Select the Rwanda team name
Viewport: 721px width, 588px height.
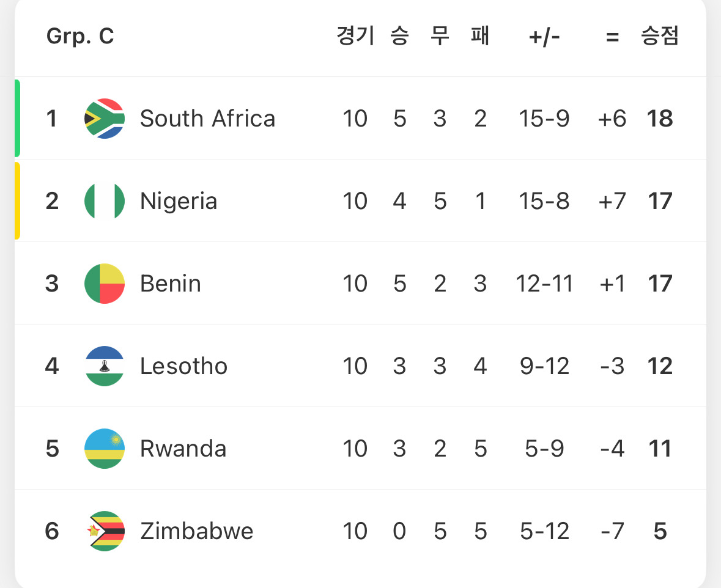[x=183, y=449]
